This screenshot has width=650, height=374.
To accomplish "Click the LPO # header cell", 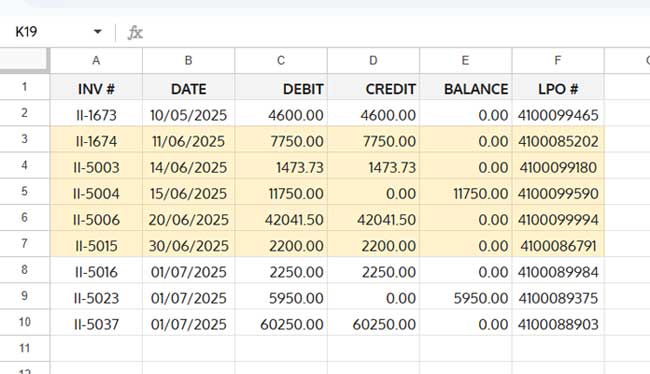I will coord(558,87).
